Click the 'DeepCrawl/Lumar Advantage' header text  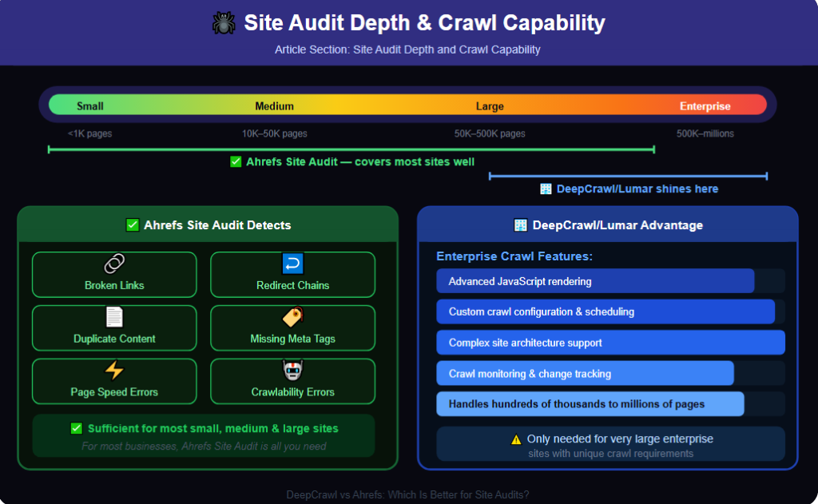click(x=617, y=225)
